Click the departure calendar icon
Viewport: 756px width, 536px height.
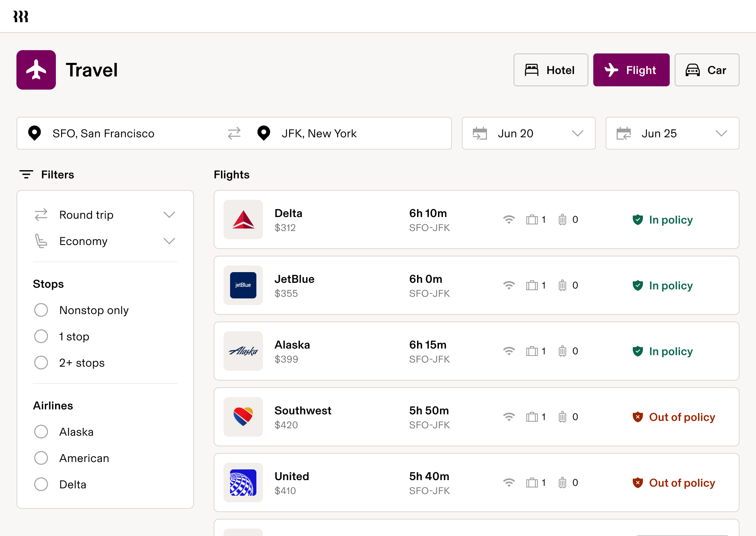click(x=481, y=133)
